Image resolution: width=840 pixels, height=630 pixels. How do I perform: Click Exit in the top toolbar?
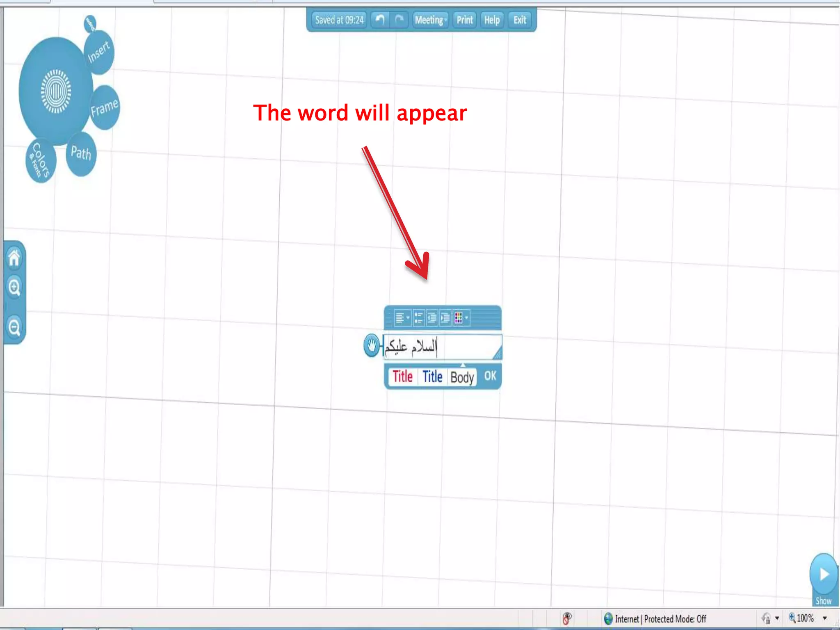(520, 20)
